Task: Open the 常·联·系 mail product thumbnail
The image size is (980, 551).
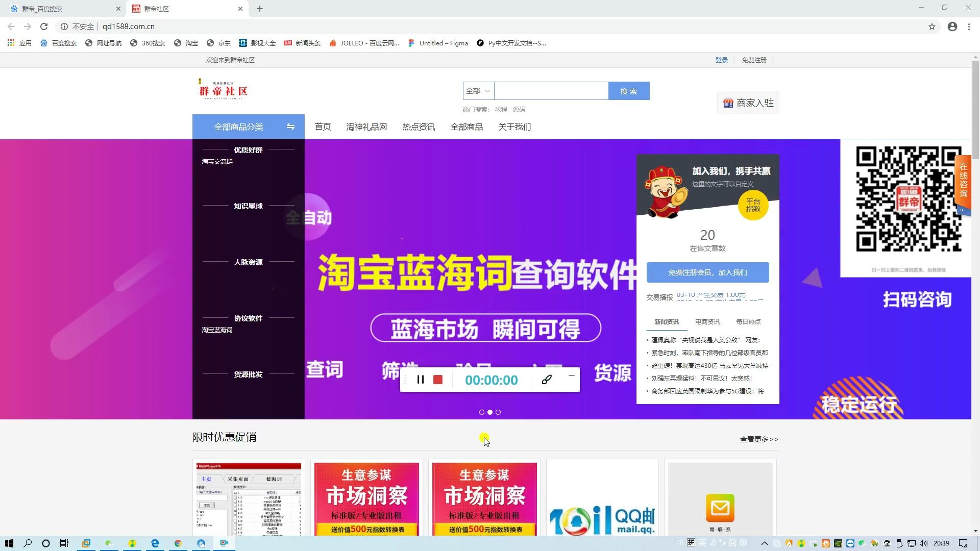Action: coord(720,498)
